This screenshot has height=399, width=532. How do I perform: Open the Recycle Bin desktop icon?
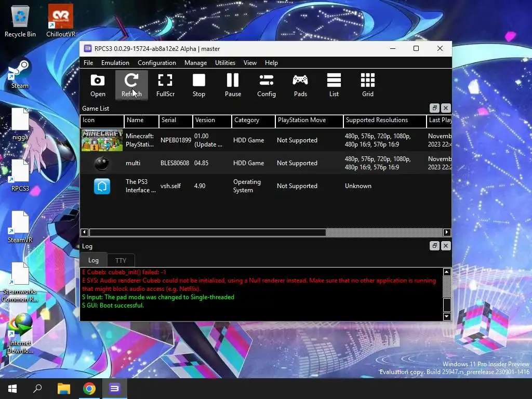[x=20, y=22]
